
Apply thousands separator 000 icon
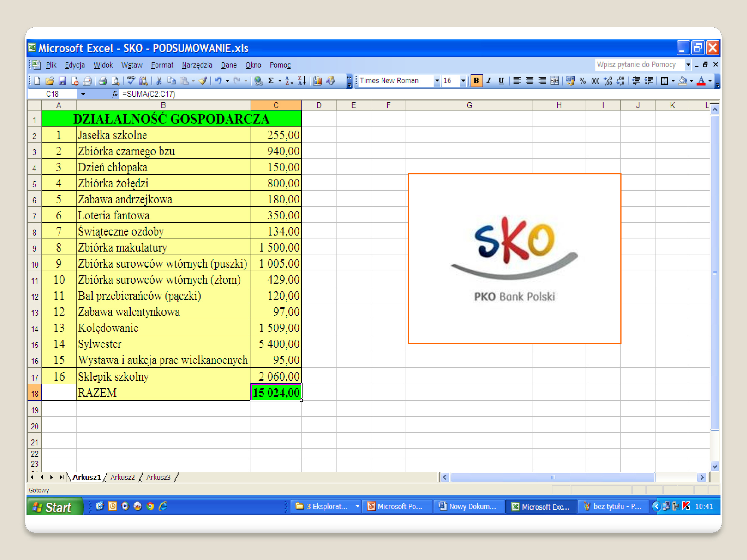click(x=595, y=81)
